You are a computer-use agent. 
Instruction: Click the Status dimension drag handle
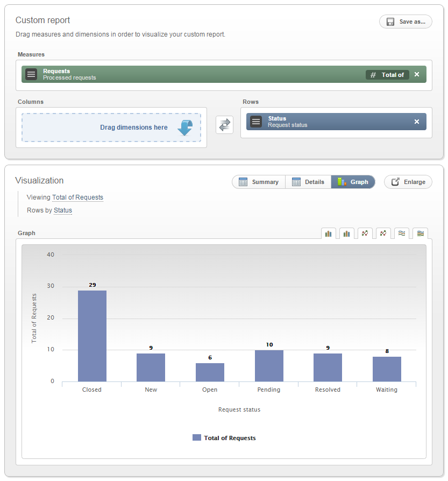click(x=257, y=122)
